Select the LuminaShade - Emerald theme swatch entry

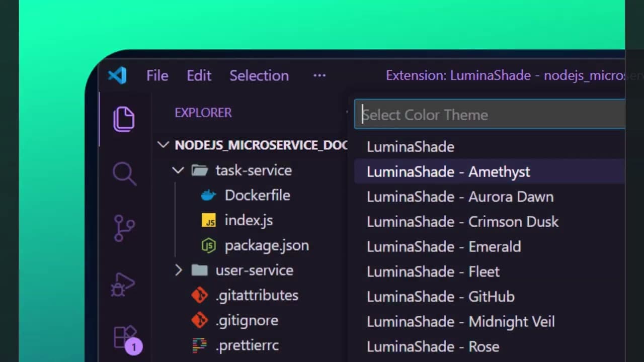(x=444, y=247)
